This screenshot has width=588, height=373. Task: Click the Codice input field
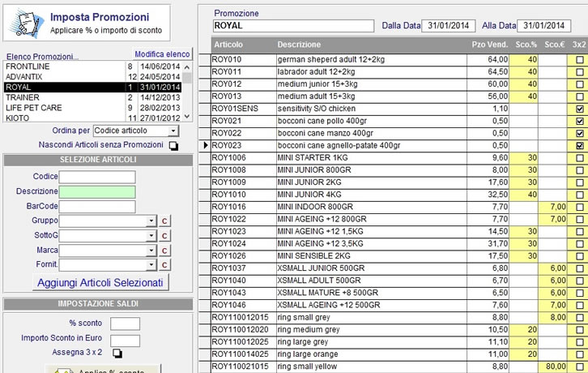pyautogui.click(x=97, y=177)
